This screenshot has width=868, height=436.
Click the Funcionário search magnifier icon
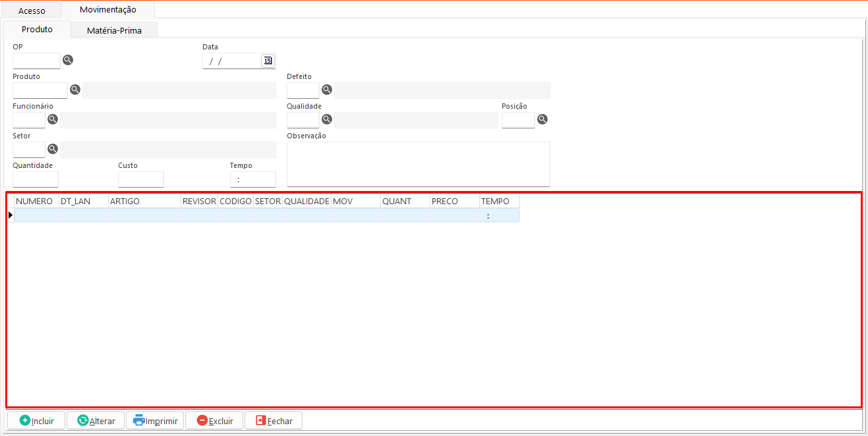[53, 119]
